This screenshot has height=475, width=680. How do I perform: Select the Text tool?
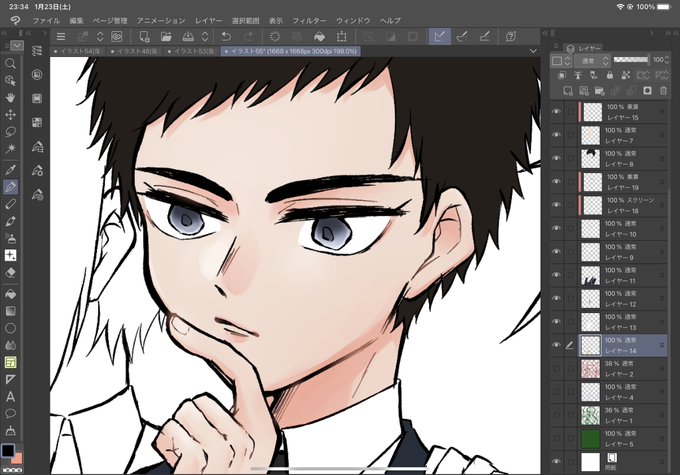coord(10,396)
